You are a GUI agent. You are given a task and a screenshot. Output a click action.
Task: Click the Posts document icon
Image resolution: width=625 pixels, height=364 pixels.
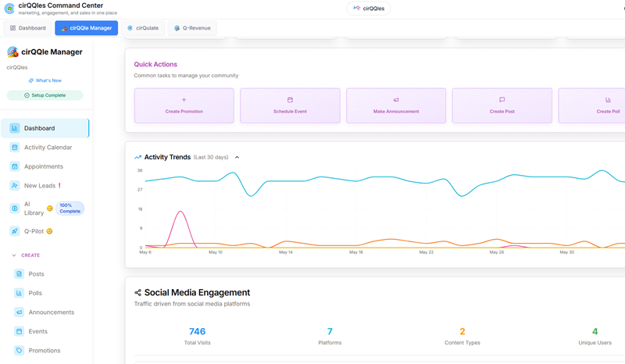pyautogui.click(x=19, y=274)
